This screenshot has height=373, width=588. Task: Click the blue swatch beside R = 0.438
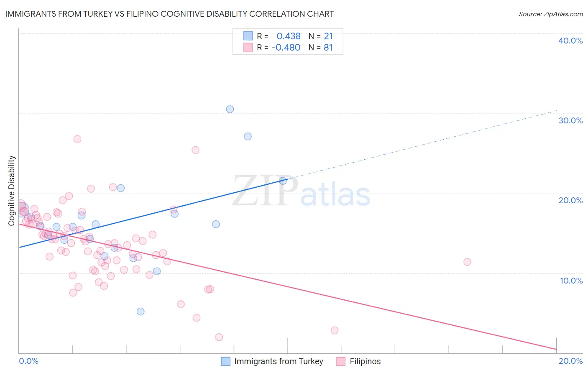point(248,36)
